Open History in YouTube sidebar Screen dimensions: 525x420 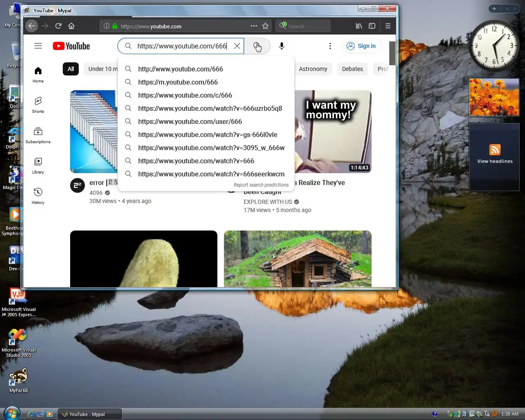[x=38, y=196]
